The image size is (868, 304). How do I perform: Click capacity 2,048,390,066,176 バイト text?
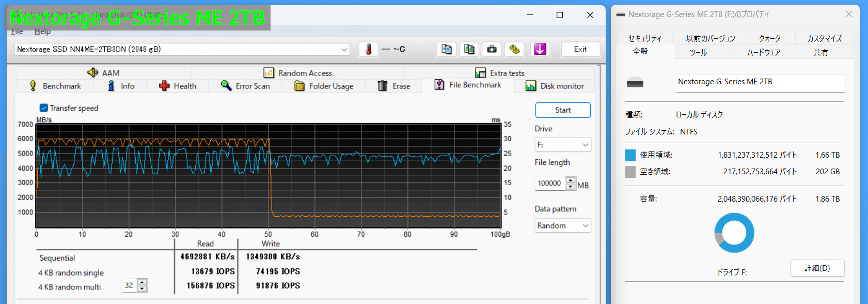coord(757,199)
